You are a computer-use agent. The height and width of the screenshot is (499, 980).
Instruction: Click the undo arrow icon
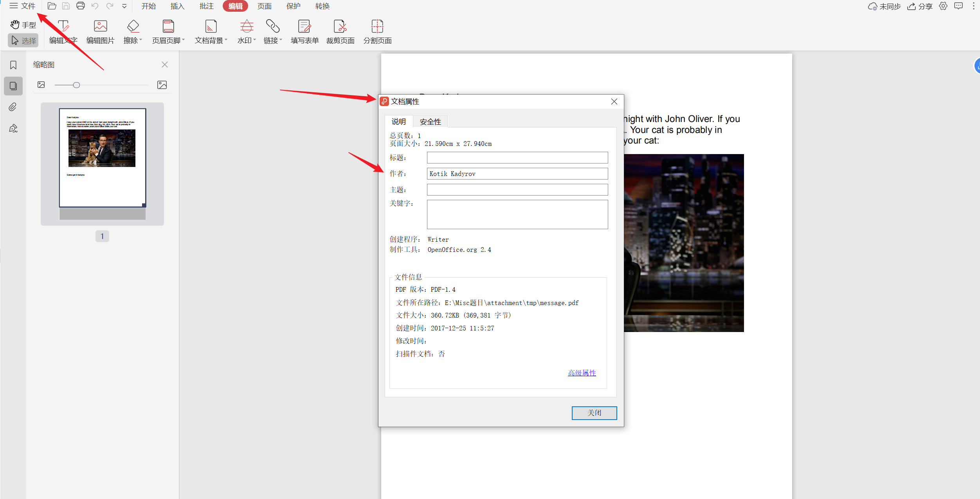coord(95,6)
